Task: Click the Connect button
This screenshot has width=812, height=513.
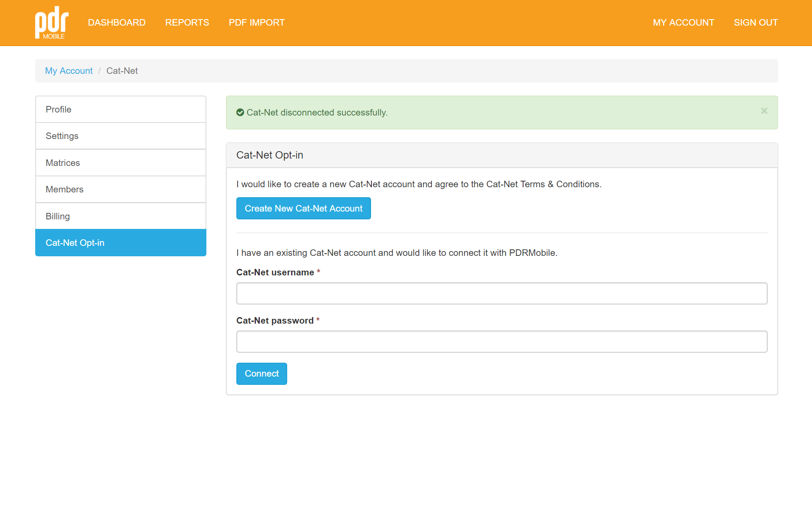Action: 262,374
